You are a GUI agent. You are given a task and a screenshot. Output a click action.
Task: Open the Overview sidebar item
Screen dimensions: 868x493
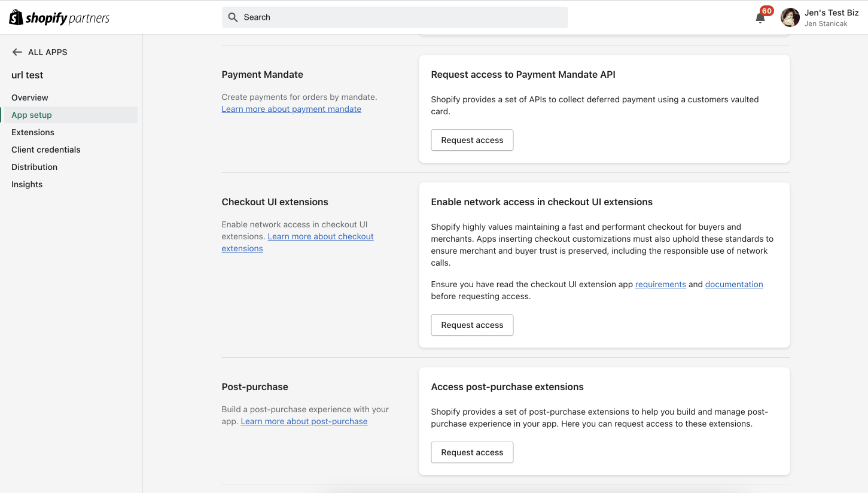30,98
